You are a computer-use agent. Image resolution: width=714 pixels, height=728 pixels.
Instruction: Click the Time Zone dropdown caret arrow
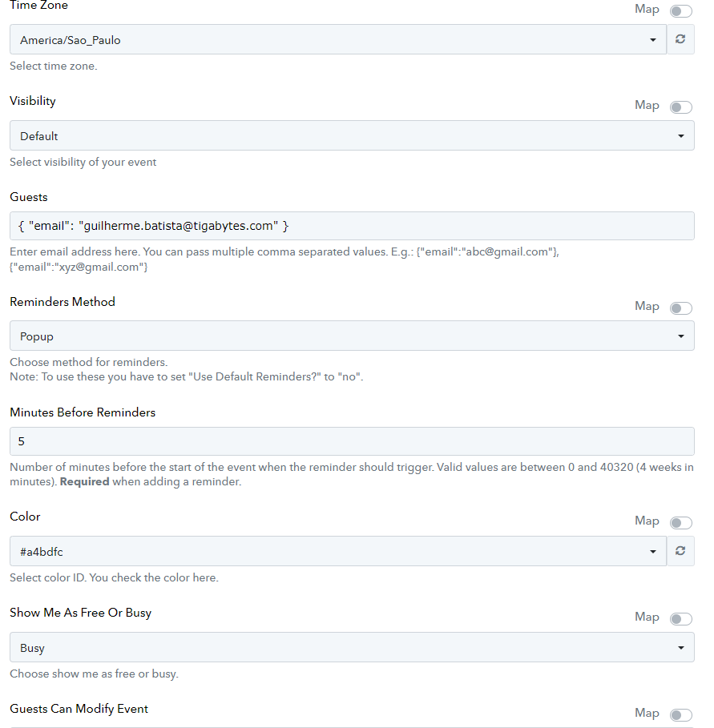point(653,40)
